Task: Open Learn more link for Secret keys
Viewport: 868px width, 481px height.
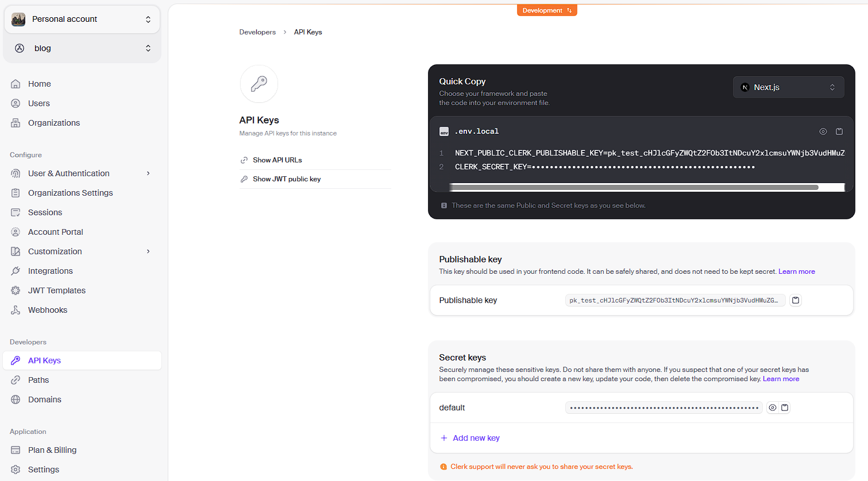Action: (781, 379)
